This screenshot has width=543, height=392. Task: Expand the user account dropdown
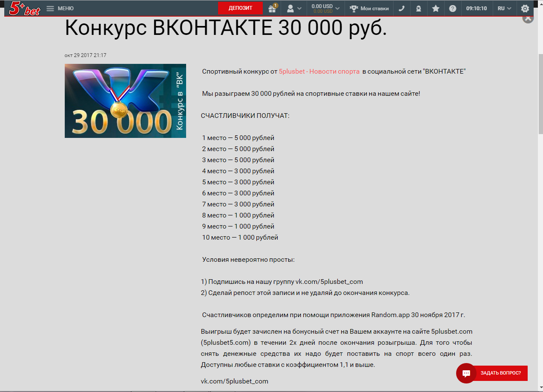point(295,8)
